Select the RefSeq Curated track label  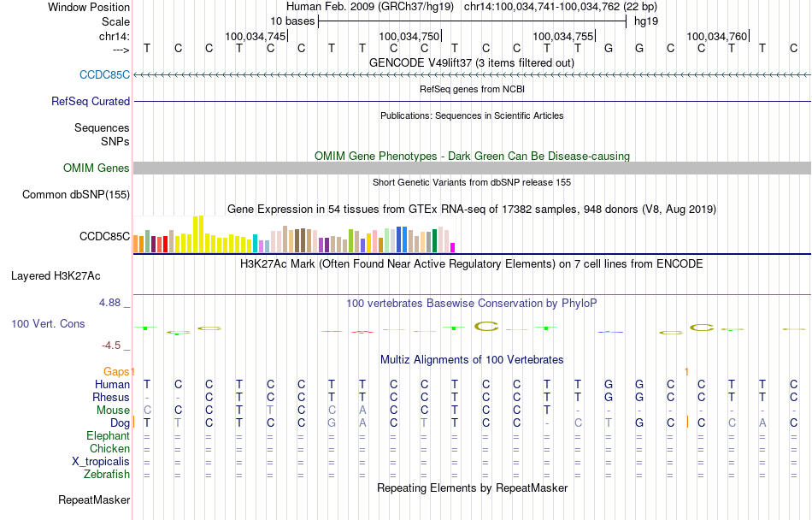(x=90, y=102)
